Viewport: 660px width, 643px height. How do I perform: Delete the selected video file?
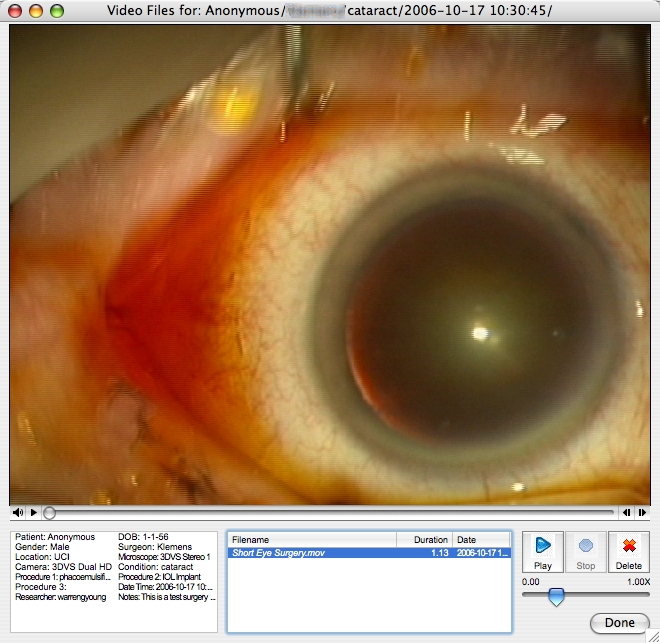click(x=629, y=551)
